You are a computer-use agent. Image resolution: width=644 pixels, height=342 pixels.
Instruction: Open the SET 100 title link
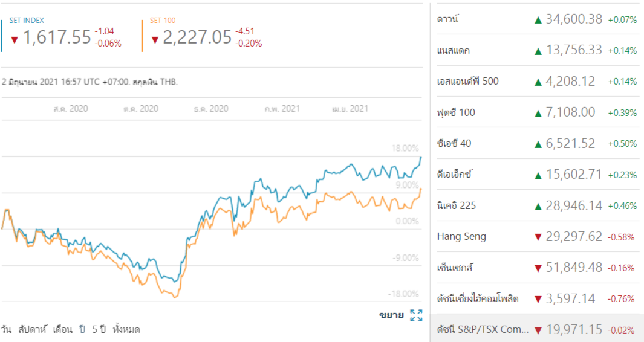162,21
